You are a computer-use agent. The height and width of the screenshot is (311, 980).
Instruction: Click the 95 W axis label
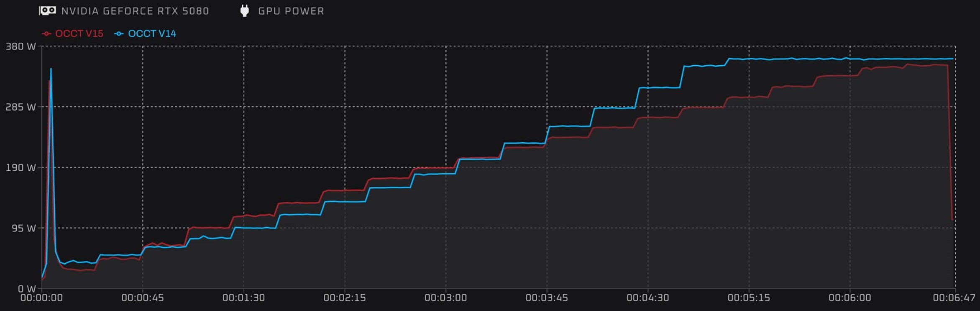coord(24,229)
